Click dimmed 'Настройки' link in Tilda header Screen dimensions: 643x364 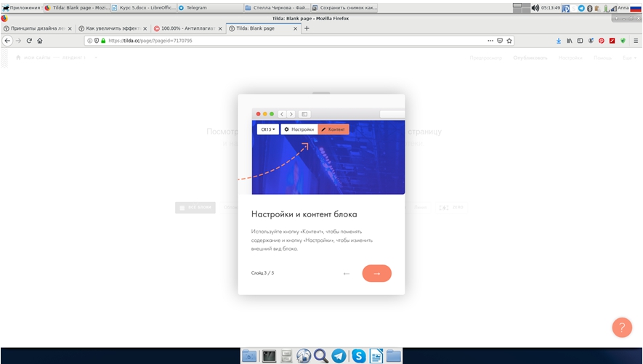coord(570,58)
